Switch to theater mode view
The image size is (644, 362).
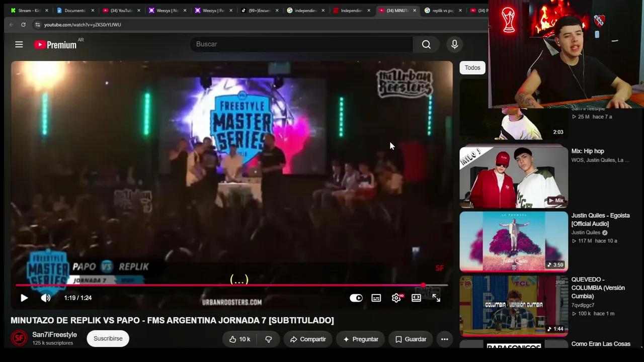click(416, 298)
